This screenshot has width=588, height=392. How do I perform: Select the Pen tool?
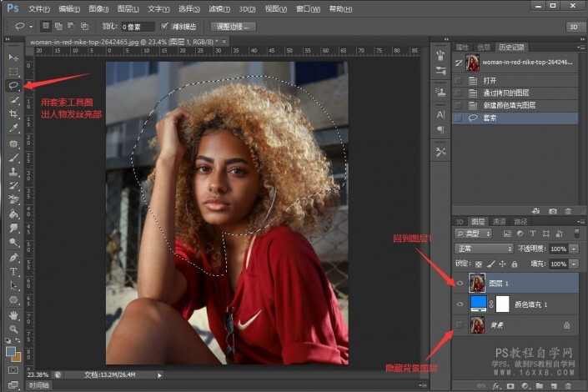(13, 257)
